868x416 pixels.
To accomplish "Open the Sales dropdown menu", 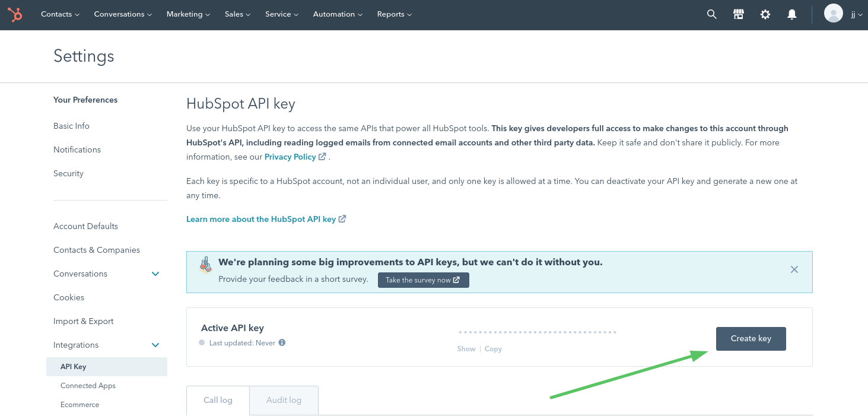I will pos(237,14).
